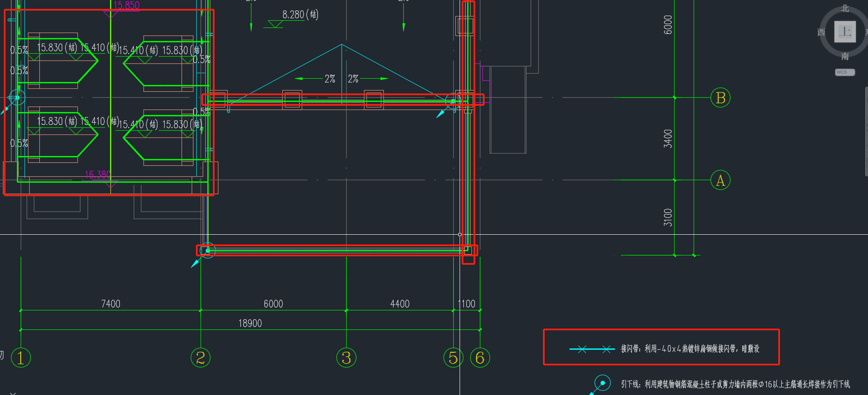Click the vertical scrollbar on the right edge
This screenshot has height=395, width=868.
(x=866, y=131)
